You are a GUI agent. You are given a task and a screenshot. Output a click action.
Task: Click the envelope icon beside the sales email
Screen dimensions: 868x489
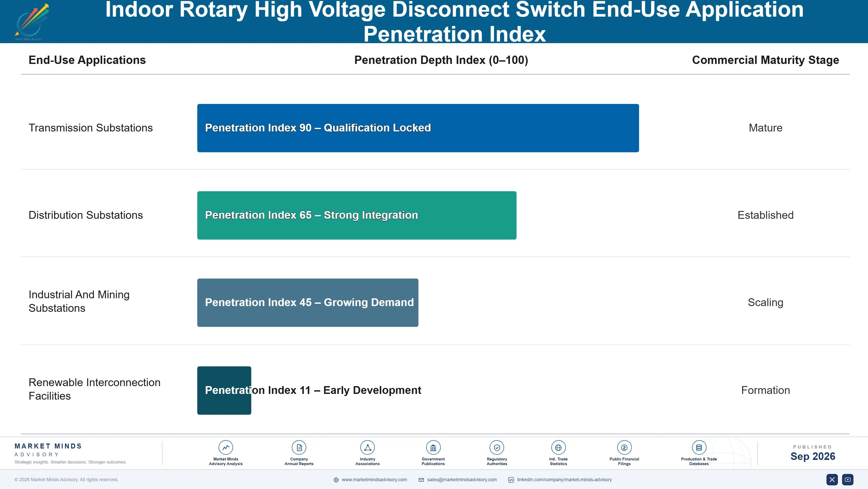[421, 480]
